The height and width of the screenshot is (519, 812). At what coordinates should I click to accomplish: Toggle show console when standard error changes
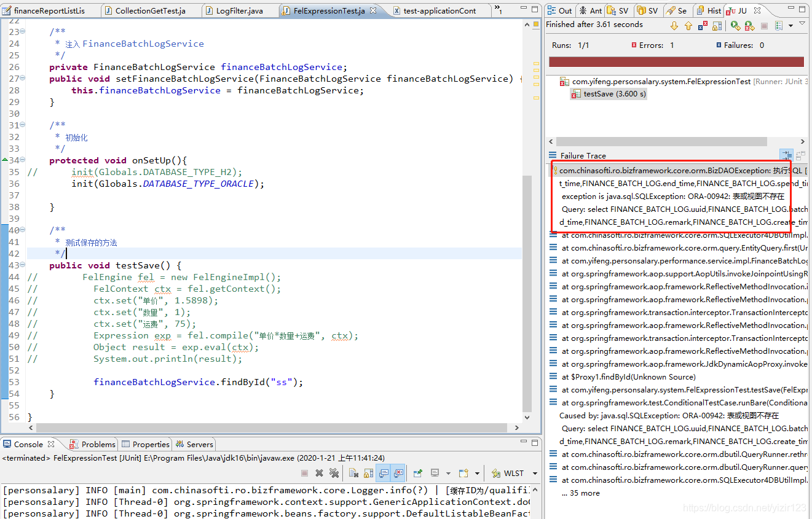[398, 472]
